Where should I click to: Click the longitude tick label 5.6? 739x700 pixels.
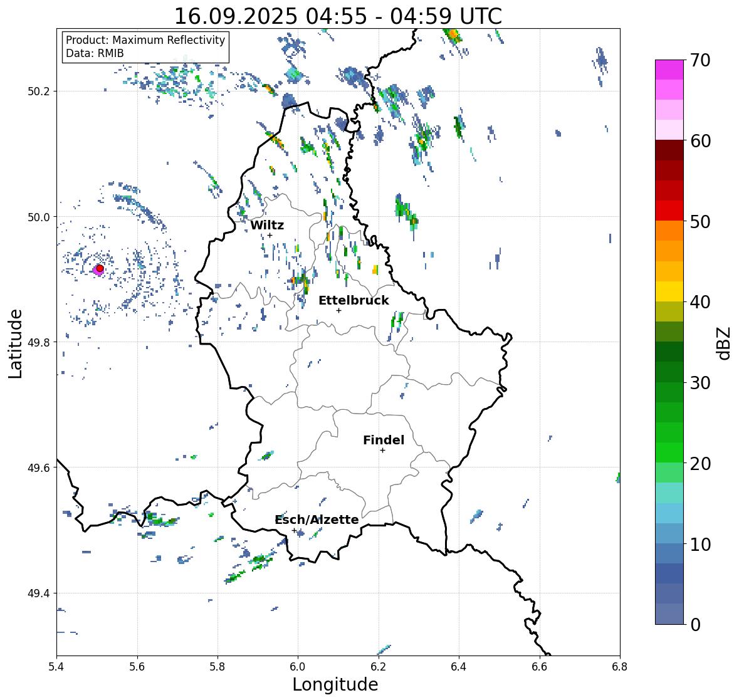point(137,667)
